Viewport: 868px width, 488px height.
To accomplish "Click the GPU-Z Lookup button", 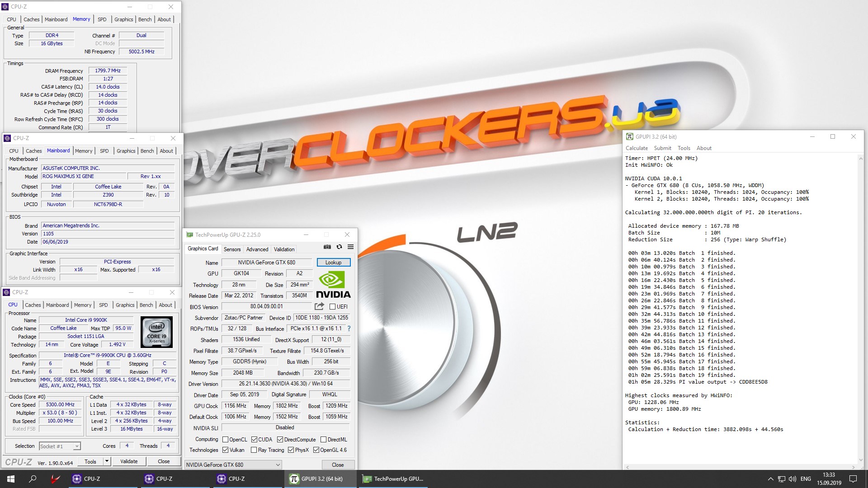I will [x=333, y=263].
